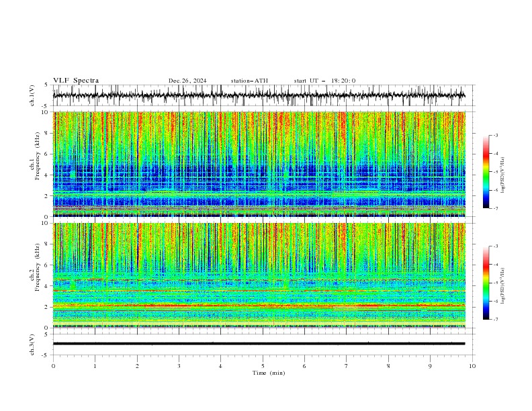Click the 'ch.1(V)' waveform axis label
This screenshot has width=532, height=411.
[32, 95]
